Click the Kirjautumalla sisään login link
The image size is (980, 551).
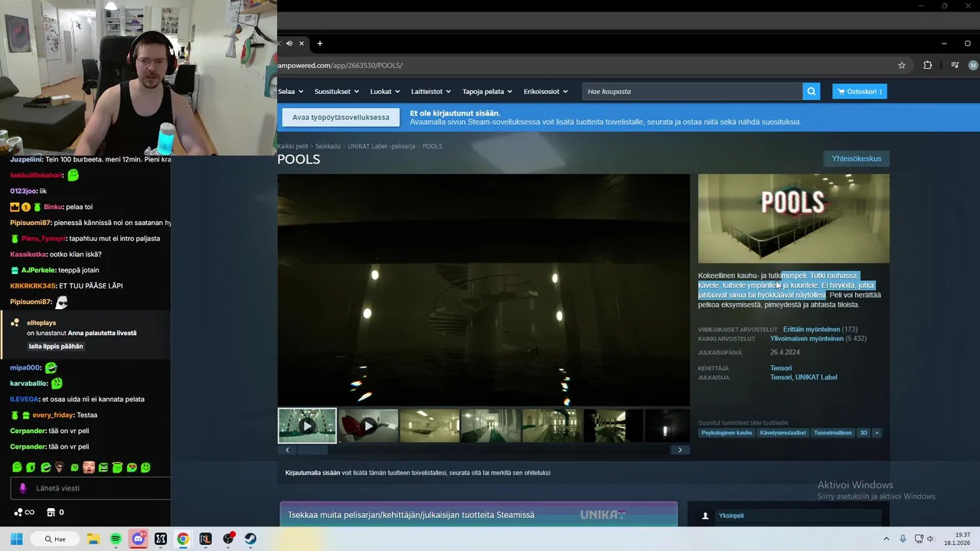tap(312, 473)
